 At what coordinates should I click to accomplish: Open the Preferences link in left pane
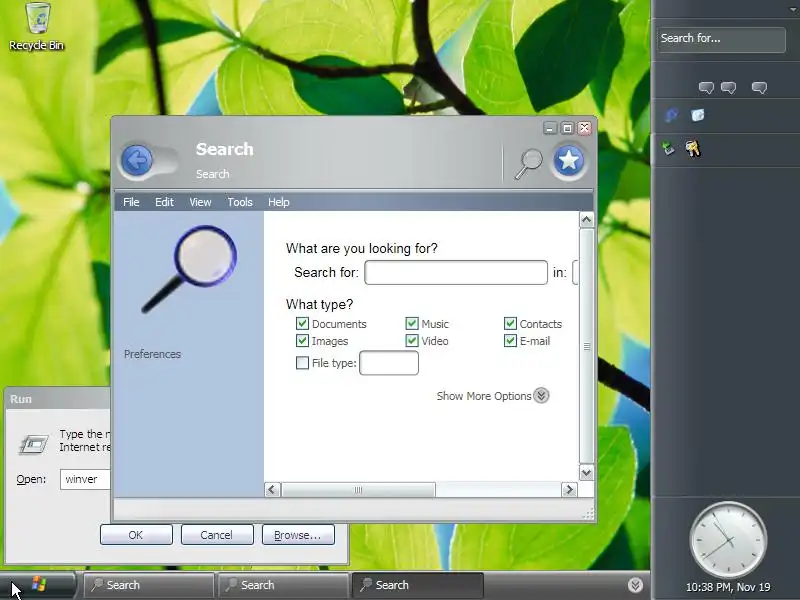(x=152, y=354)
